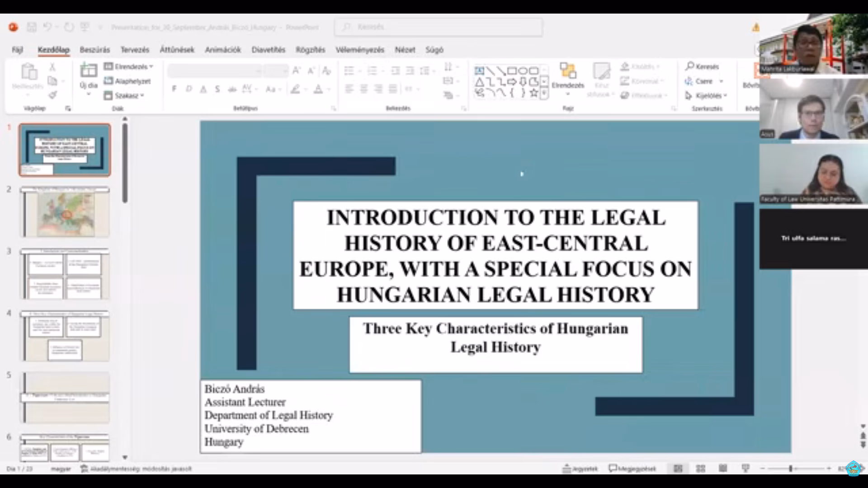Image resolution: width=868 pixels, height=488 pixels.
Task: Click the Beillesztés paste icon
Action: (29, 71)
